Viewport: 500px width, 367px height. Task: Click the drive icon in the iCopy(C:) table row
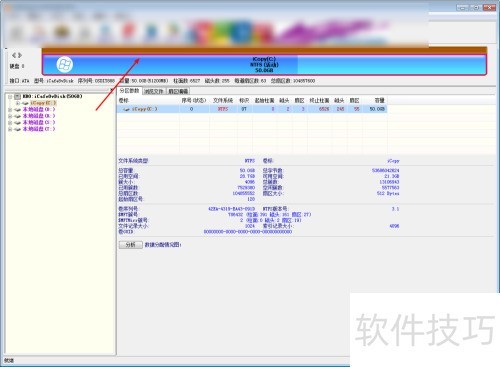click(126, 109)
